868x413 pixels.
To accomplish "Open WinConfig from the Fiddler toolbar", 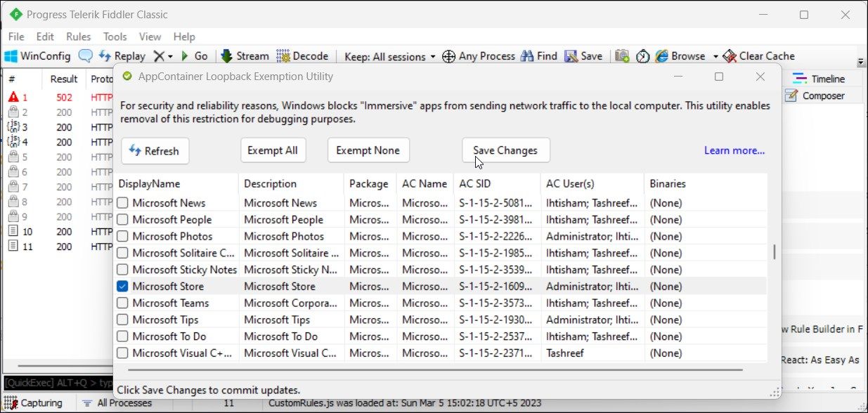I will coord(38,56).
